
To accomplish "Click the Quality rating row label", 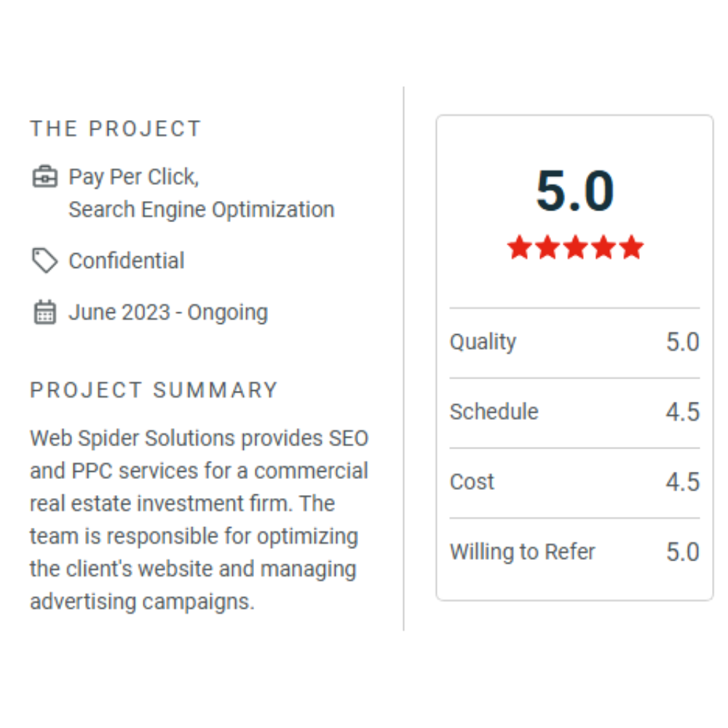I will (483, 341).
